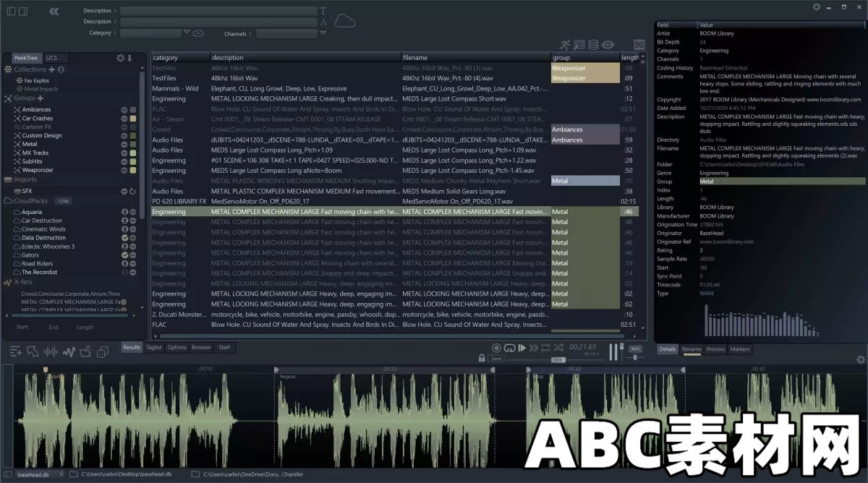Click the first Description search field
The image size is (868, 483).
coord(218,11)
